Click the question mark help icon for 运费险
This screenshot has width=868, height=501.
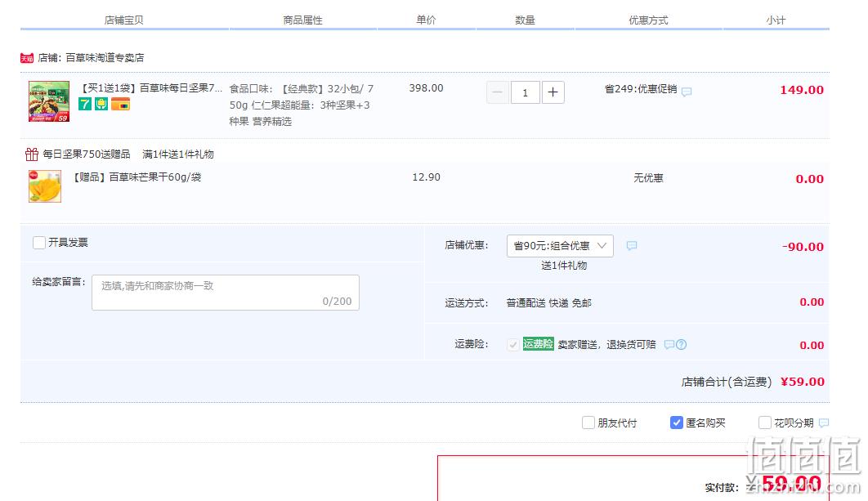(682, 344)
